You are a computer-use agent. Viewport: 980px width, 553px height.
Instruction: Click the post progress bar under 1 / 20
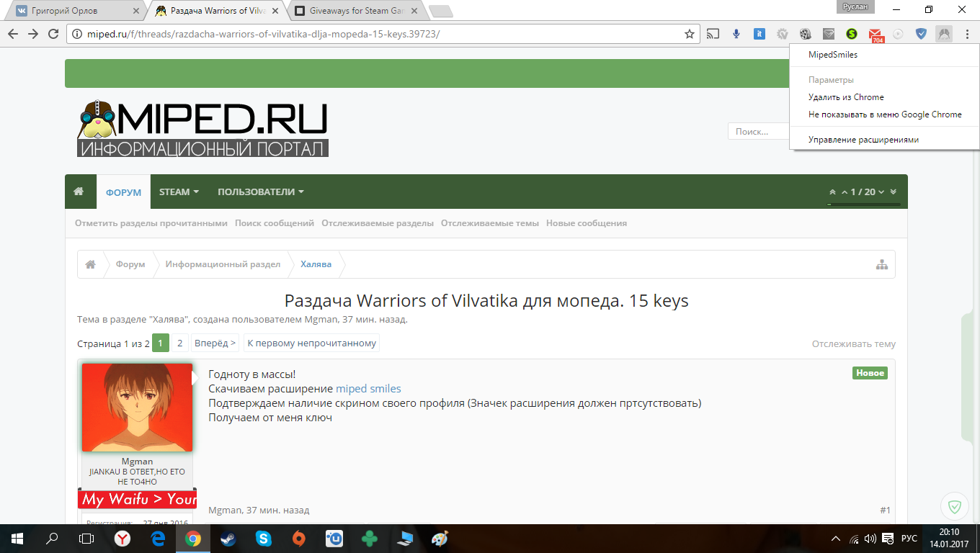tap(864, 204)
